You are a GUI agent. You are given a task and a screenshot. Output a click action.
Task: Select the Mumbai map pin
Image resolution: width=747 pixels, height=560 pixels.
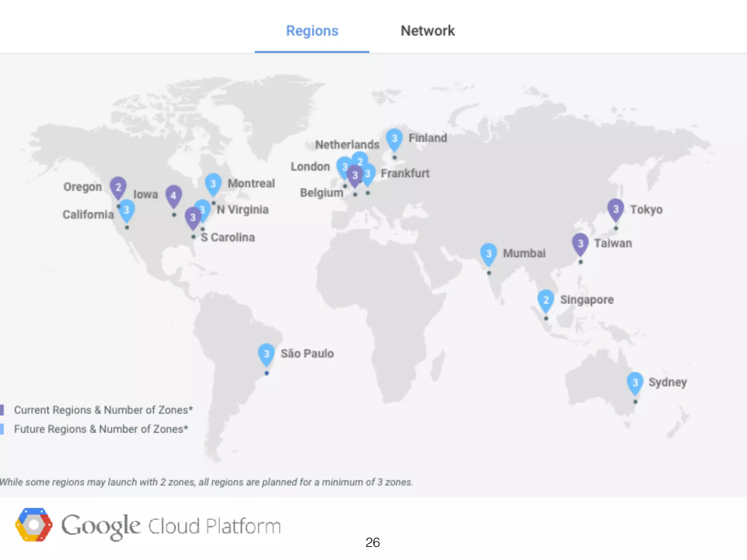[489, 253]
